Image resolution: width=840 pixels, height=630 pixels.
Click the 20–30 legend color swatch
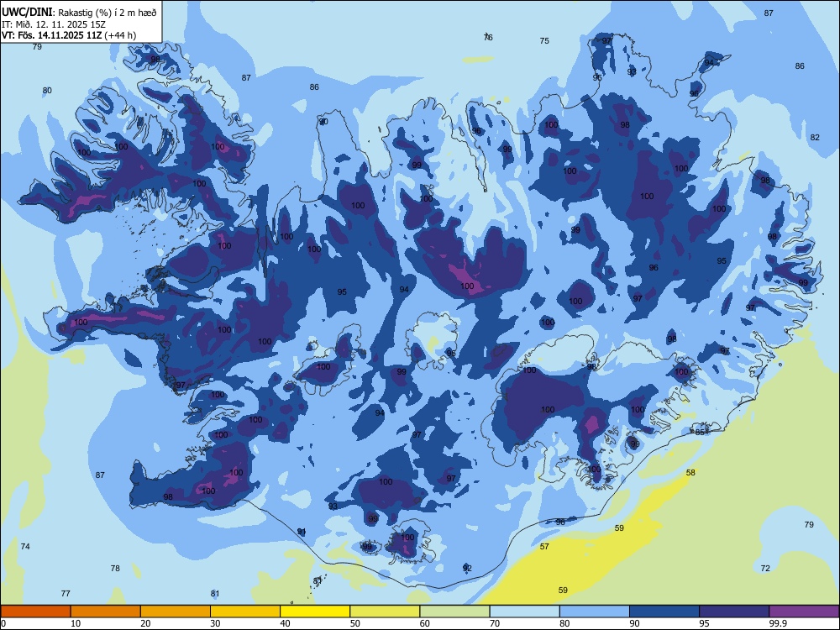(176, 612)
